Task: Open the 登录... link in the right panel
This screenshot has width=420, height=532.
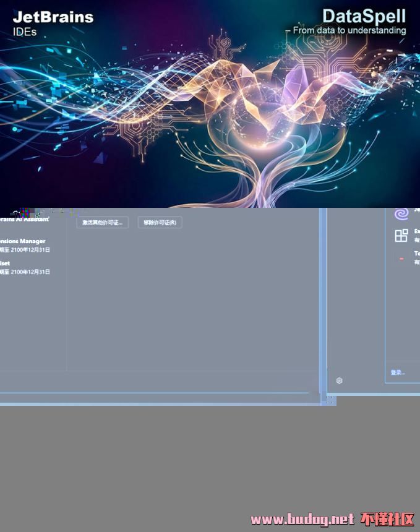Action: pos(398,372)
